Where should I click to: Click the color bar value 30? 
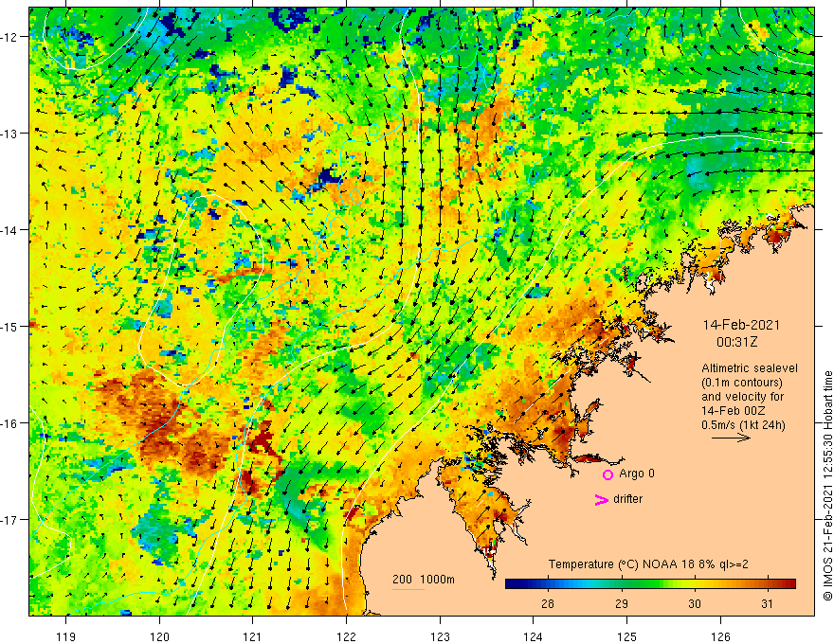point(694,603)
